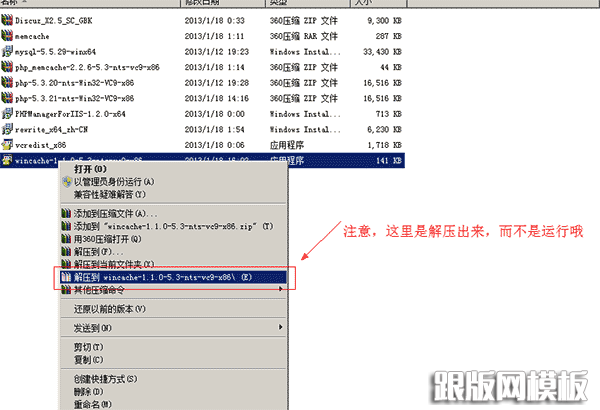Screen dimensions: 600x410
Task: Click the shield icon beside 以管理员身份运行
Action: pyautogui.click(x=67, y=182)
